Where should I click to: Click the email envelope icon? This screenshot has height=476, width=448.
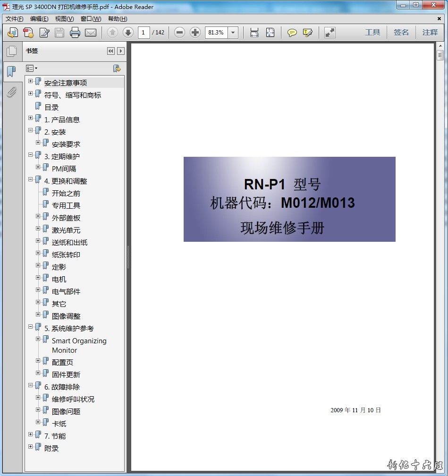[x=90, y=33]
